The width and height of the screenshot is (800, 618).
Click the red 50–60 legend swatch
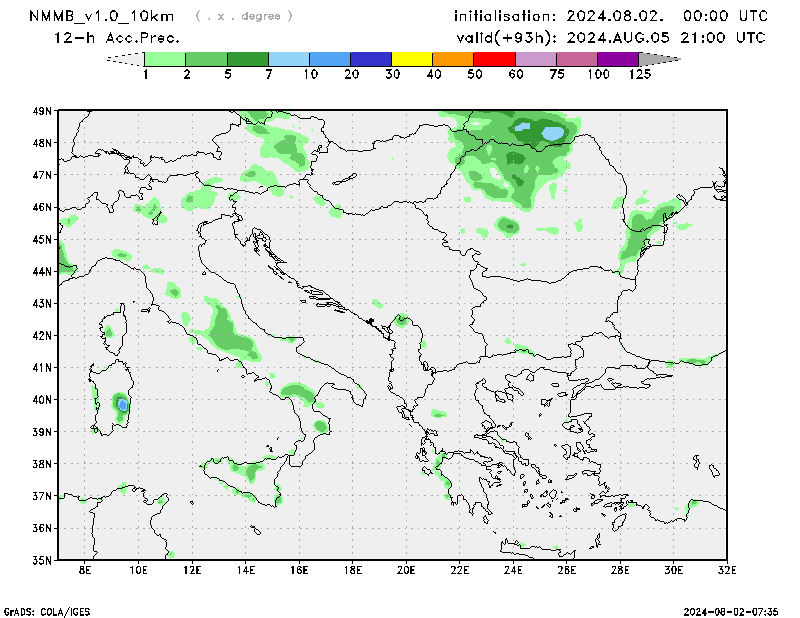click(494, 59)
